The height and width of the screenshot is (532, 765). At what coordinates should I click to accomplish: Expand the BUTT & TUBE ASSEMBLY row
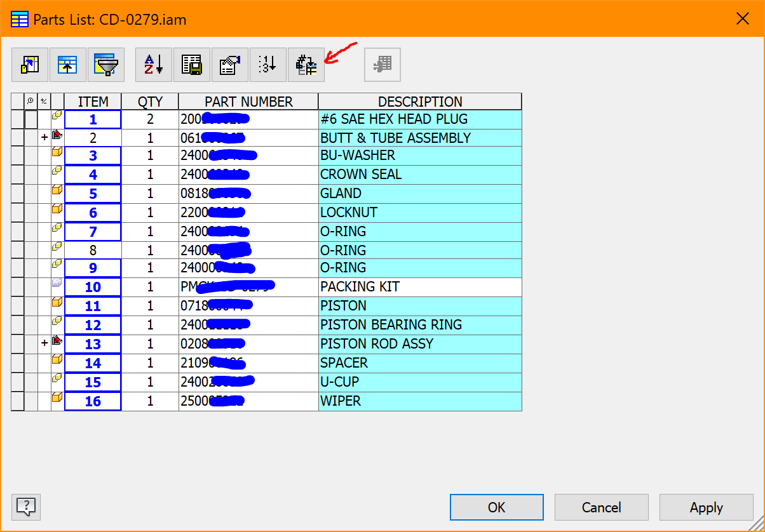pyautogui.click(x=44, y=137)
